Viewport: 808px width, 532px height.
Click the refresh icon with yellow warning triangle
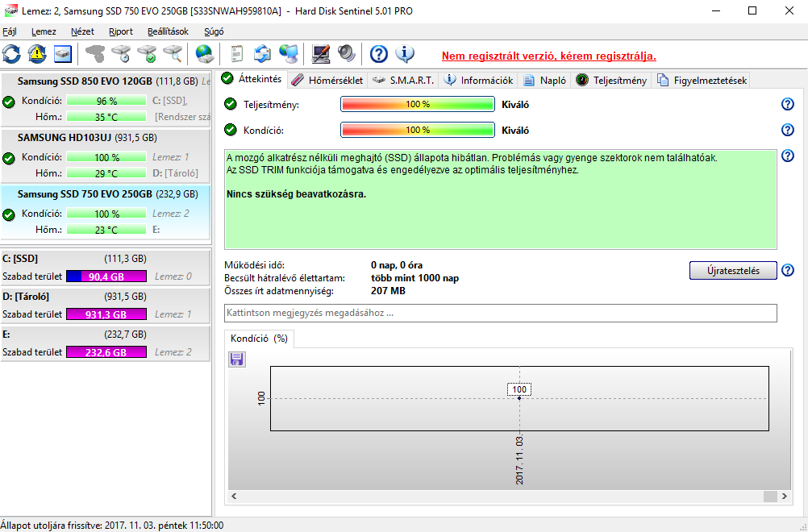36,54
